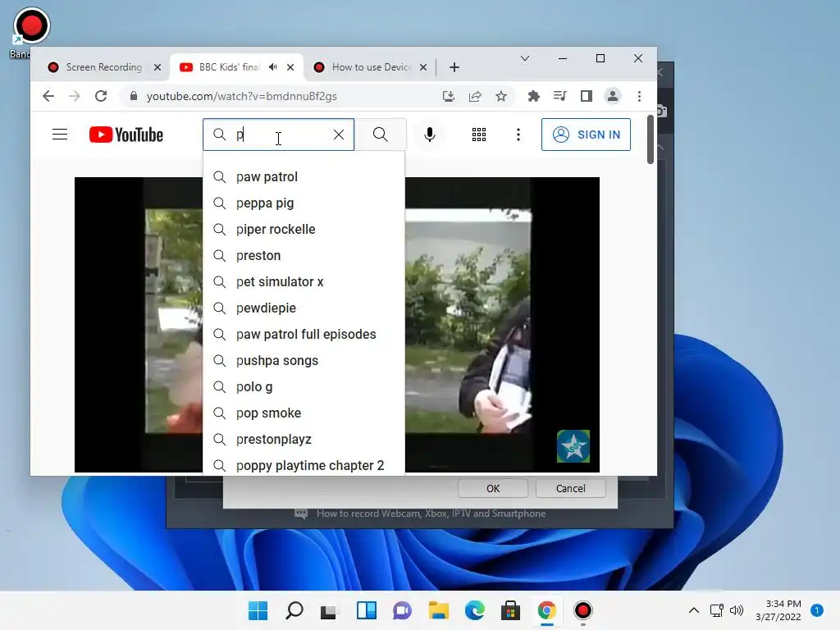Choose the 'pewdiepie' suggestion
The width and height of the screenshot is (840, 630).
point(304,308)
